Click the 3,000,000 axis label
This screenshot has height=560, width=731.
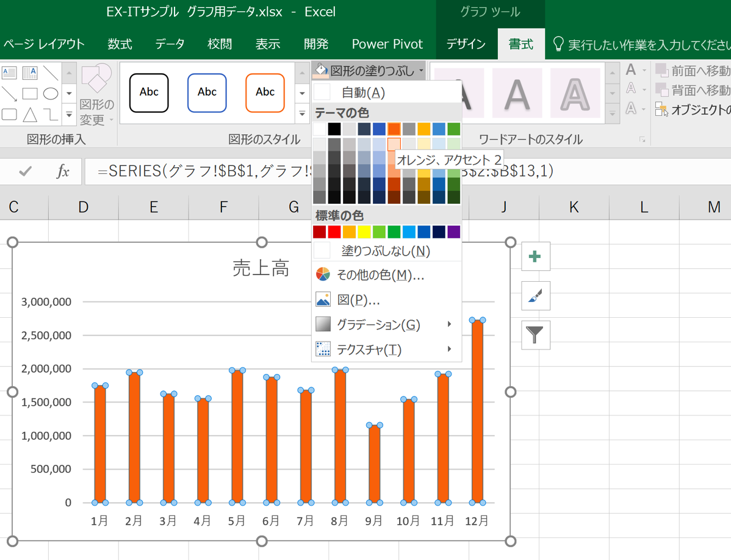46,301
